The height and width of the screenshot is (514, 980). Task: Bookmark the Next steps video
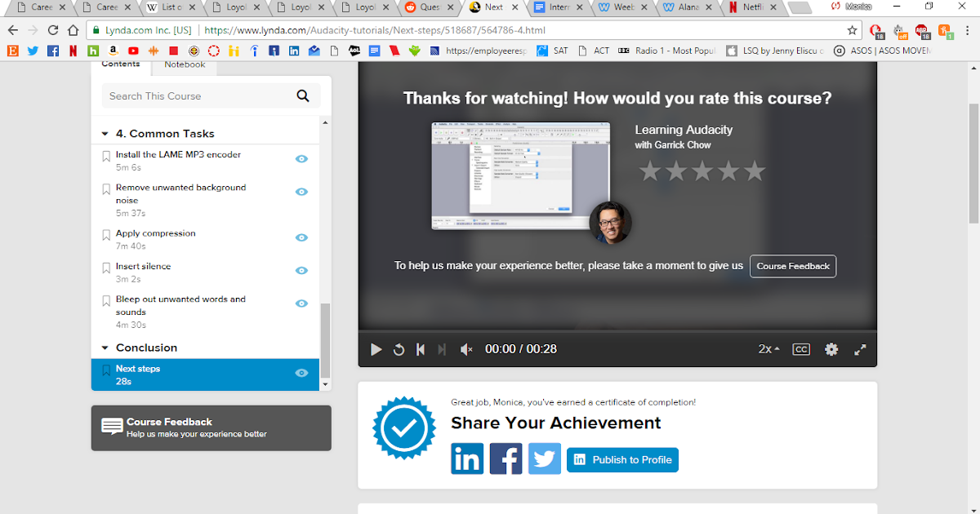[x=106, y=370]
